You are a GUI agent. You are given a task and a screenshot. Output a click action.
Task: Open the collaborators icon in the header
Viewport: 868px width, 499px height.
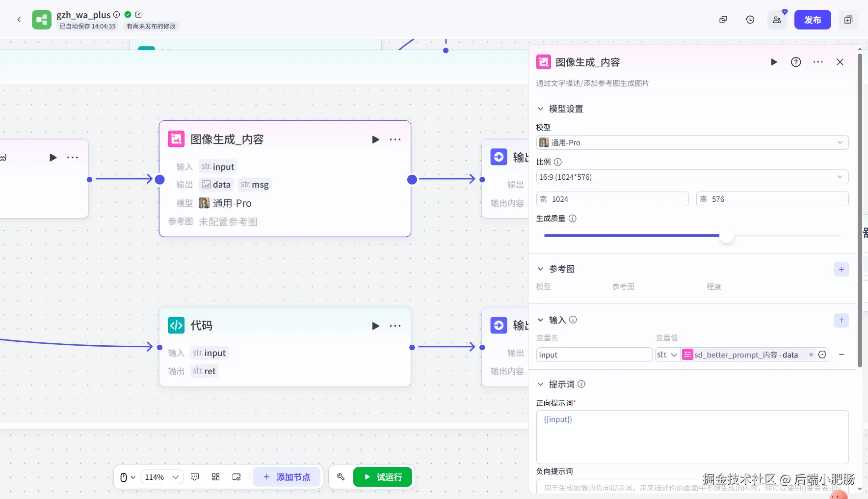(x=777, y=20)
